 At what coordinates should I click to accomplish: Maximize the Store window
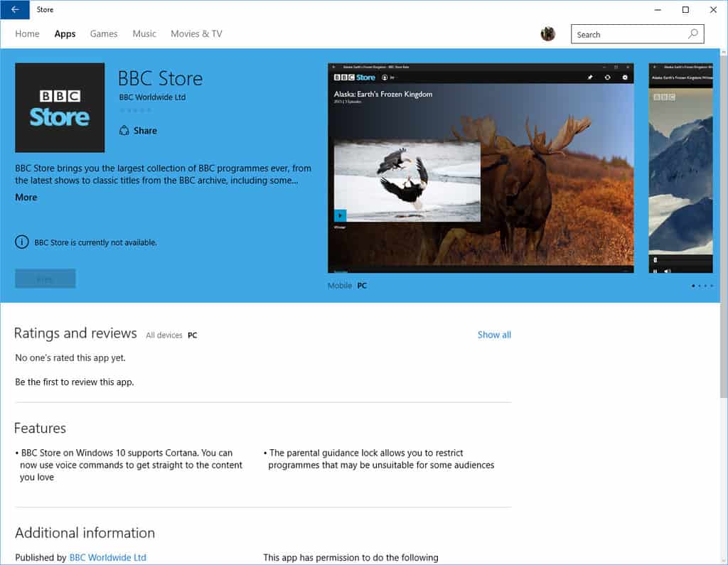click(685, 9)
